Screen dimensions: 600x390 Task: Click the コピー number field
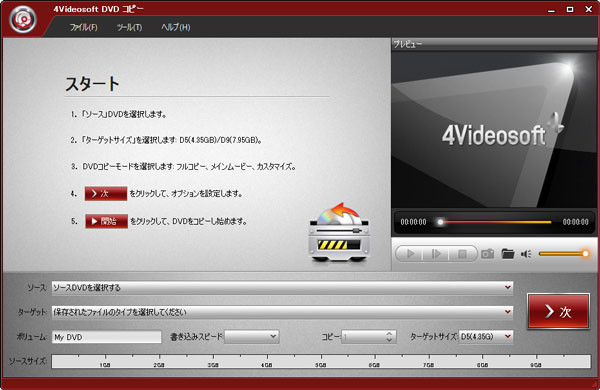coord(363,337)
